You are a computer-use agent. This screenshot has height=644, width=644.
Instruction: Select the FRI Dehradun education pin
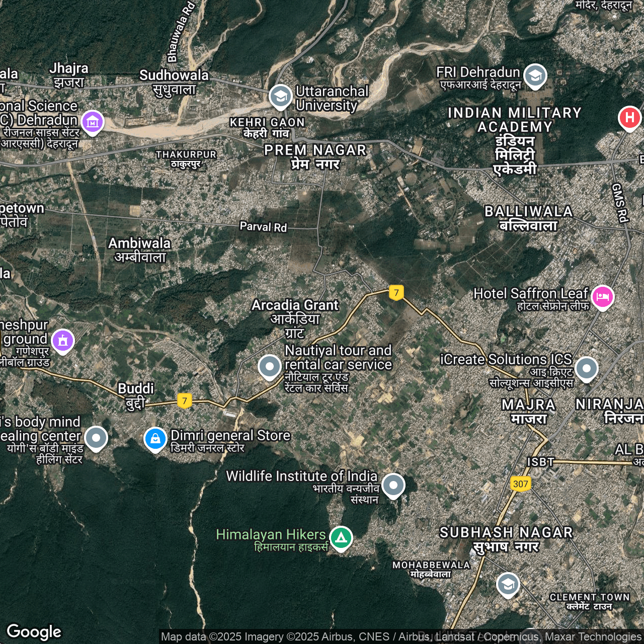535,75
